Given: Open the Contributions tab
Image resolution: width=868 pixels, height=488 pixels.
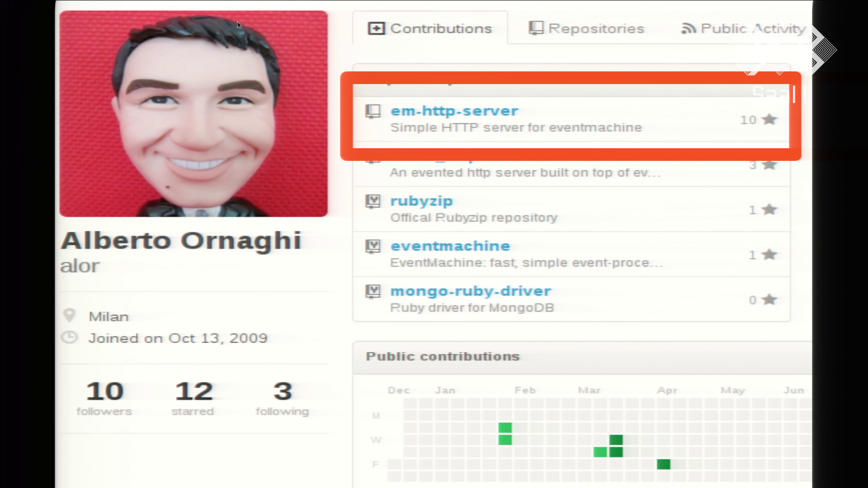Looking at the screenshot, I should pyautogui.click(x=430, y=28).
